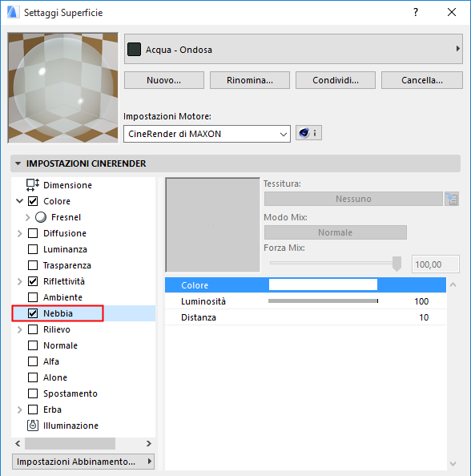Open the CineRender di MAXON engine dropdown
471x476 pixels.
(x=207, y=134)
